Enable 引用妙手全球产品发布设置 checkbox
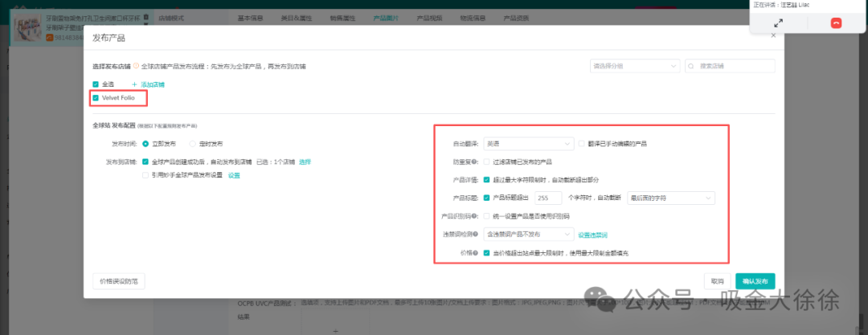 click(145, 175)
